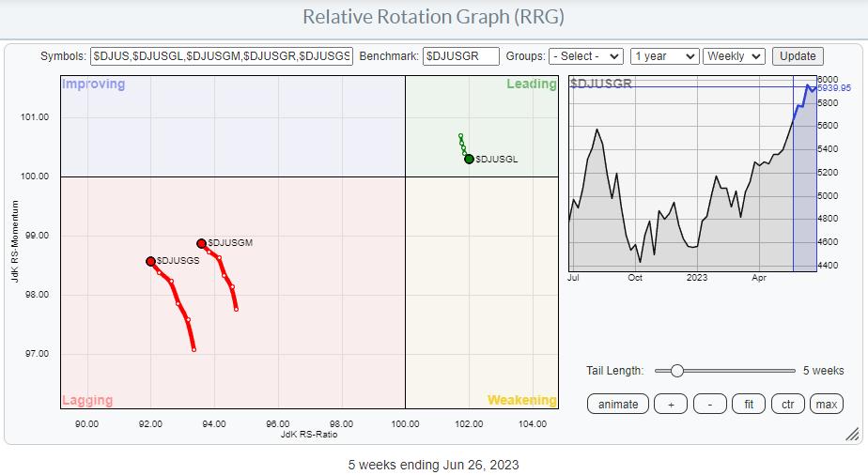The image size is (868, 475).
Task: Click the Benchmark input field
Action: click(x=460, y=56)
